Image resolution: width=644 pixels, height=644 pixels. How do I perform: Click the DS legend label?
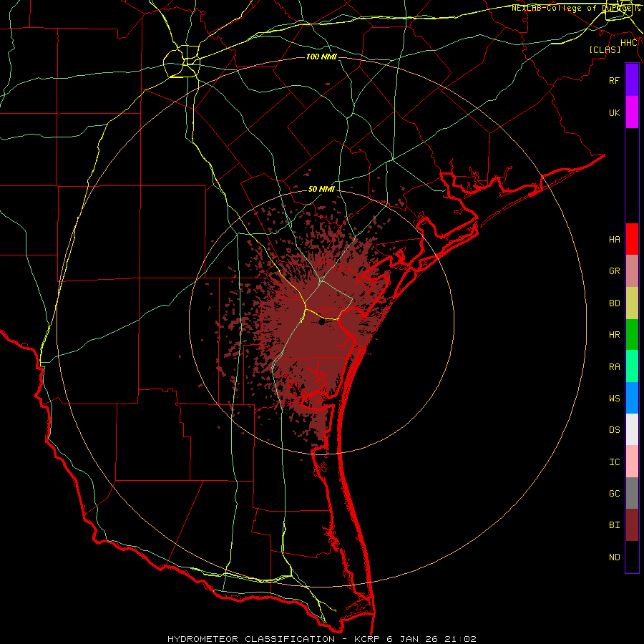click(614, 430)
